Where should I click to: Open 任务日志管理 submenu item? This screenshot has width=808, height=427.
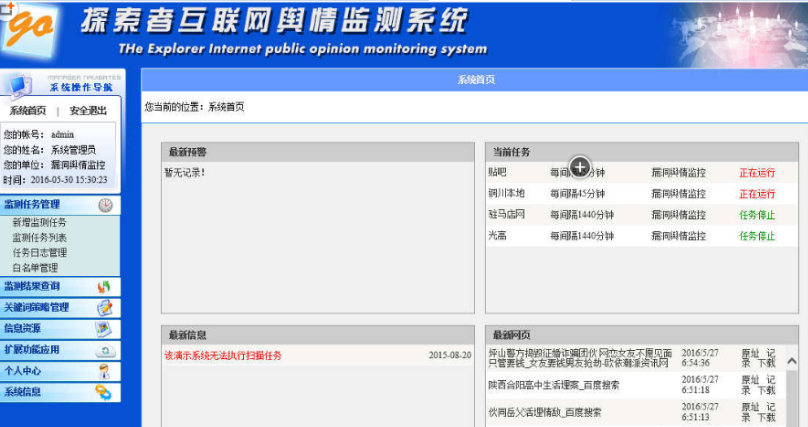click(x=39, y=252)
